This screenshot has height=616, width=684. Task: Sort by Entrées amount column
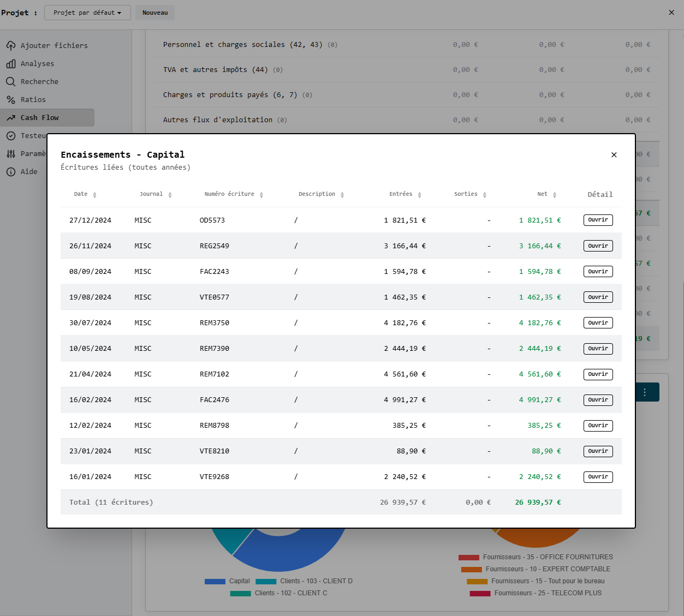pos(419,195)
